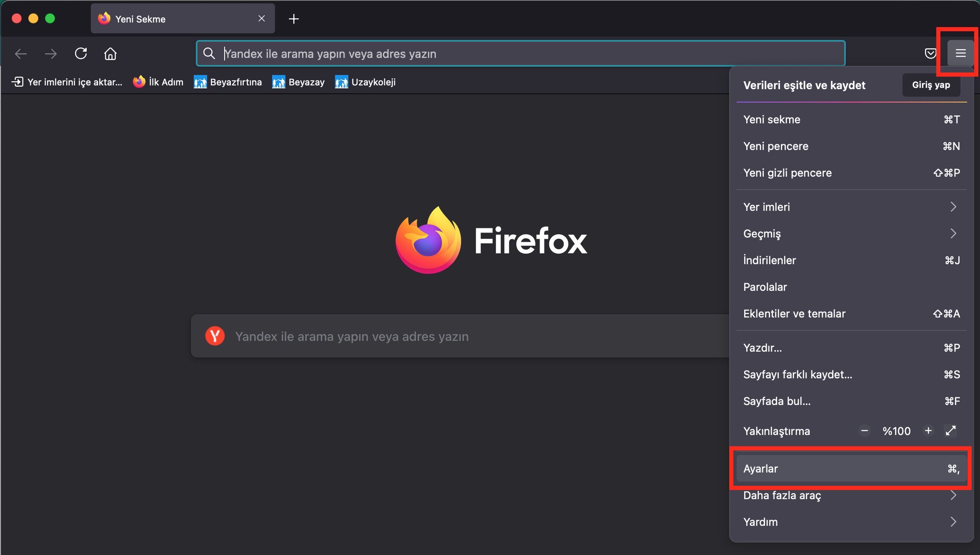Open a new tab with plus icon
Screen dimensions: 980x555
pos(294,19)
